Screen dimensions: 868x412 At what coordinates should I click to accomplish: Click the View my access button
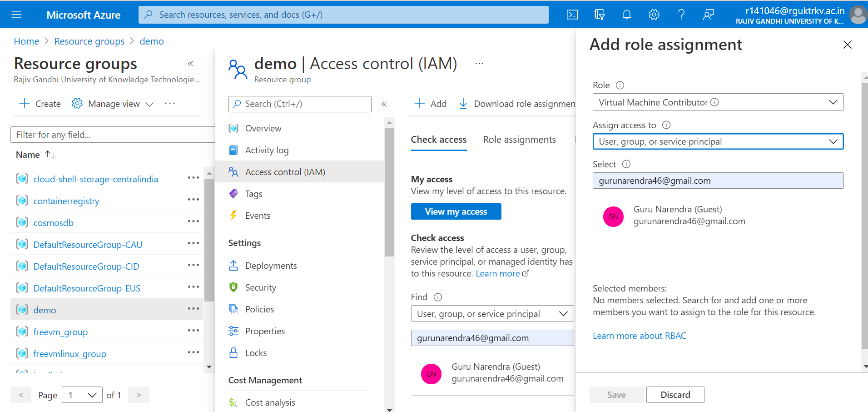click(x=456, y=211)
